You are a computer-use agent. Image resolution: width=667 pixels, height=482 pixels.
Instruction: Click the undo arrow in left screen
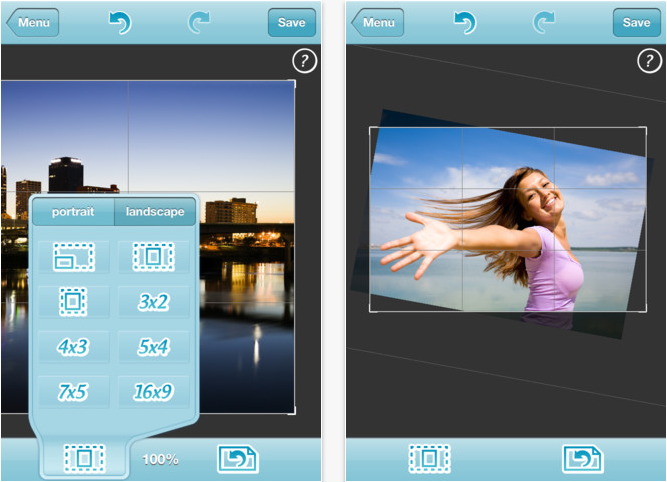tap(120, 22)
